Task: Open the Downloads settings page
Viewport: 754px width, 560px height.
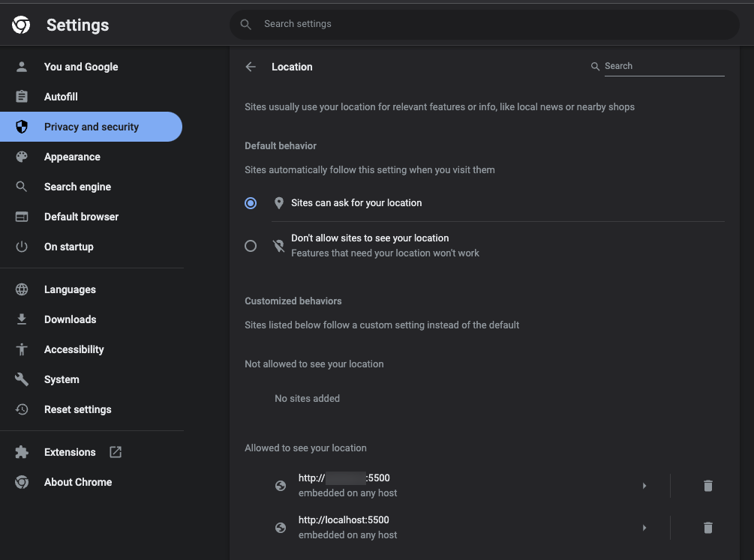Action: pos(70,319)
